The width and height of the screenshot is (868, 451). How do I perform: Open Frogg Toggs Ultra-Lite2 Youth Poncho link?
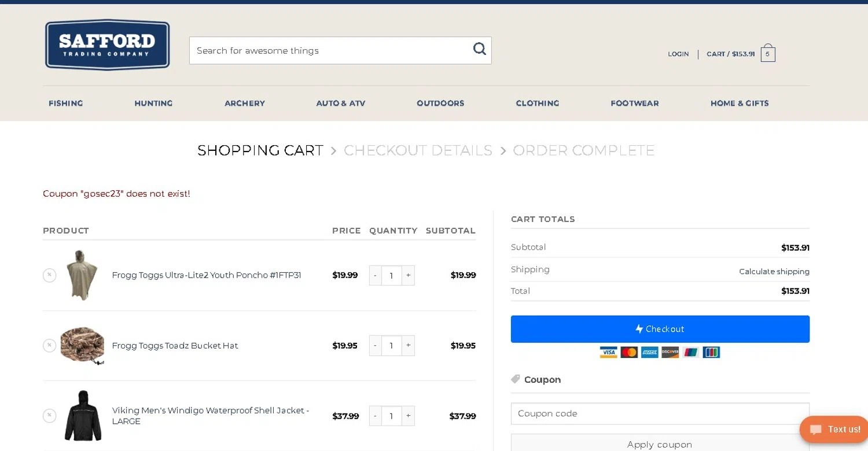pos(207,275)
